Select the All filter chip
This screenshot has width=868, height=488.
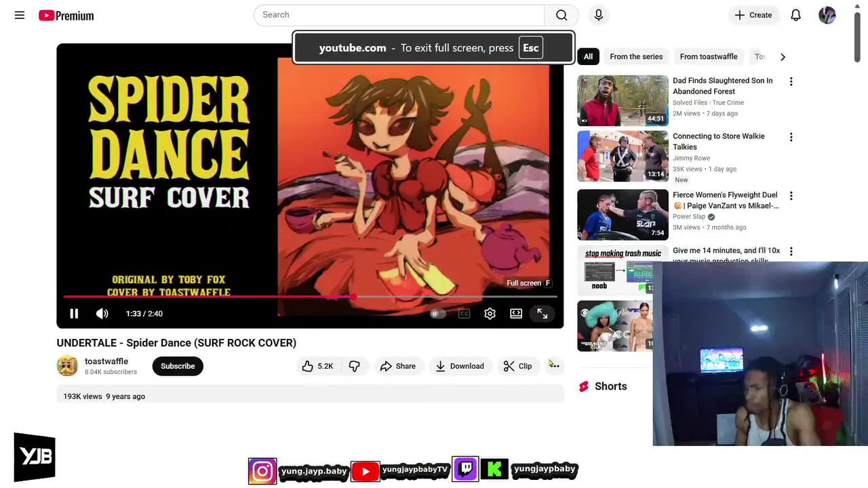tap(588, 57)
